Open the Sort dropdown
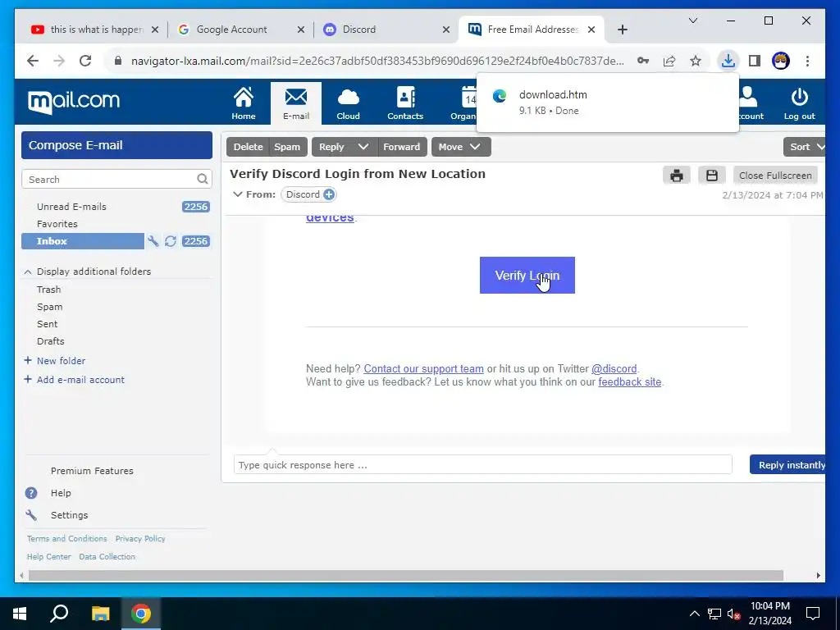 806,147
